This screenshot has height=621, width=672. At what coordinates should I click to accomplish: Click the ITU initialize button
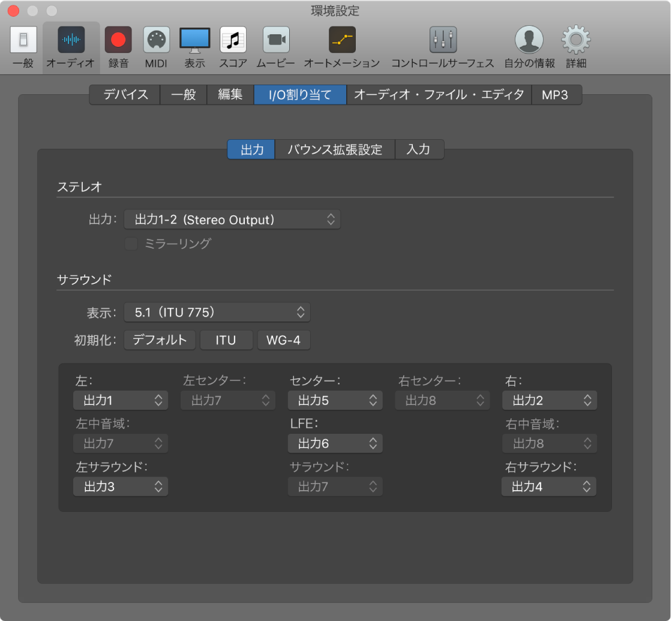[x=226, y=340]
